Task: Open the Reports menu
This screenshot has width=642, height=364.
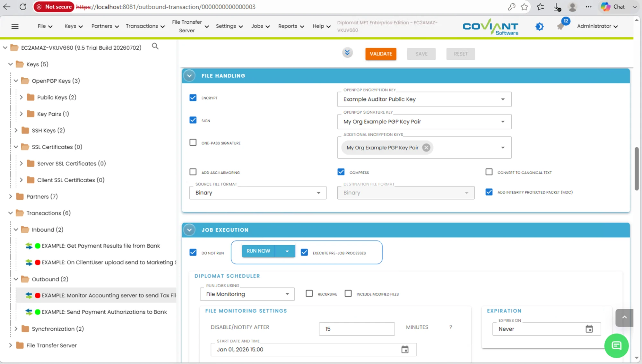Action: tap(291, 26)
